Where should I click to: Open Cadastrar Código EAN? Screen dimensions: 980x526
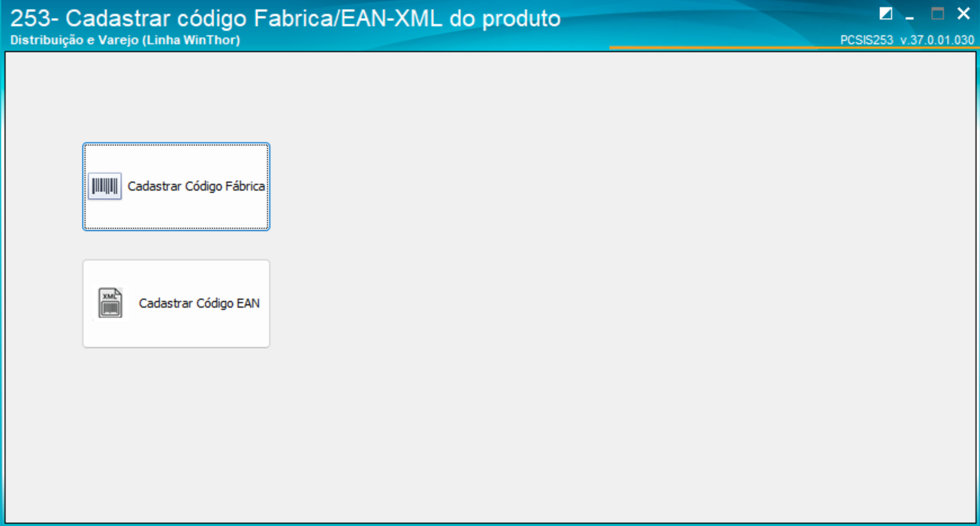click(x=176, y=304)
